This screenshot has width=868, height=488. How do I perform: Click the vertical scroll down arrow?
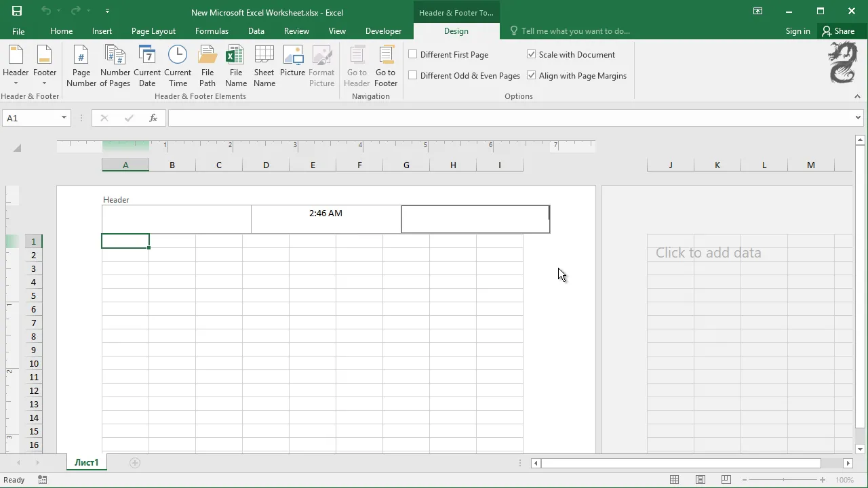point(861,449)
